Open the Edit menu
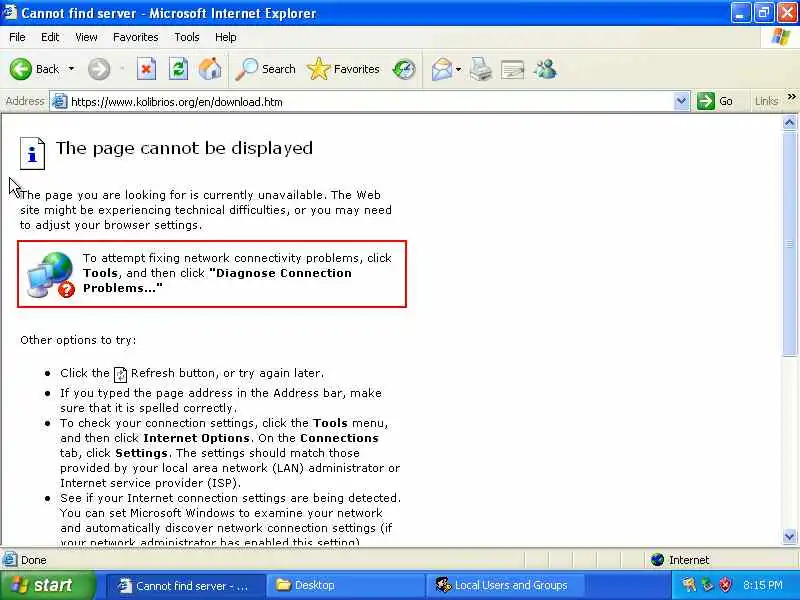 (50, 37)
